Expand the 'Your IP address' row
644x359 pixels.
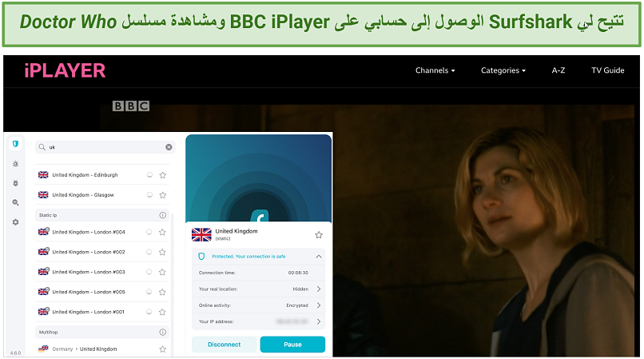coord(319,321)
